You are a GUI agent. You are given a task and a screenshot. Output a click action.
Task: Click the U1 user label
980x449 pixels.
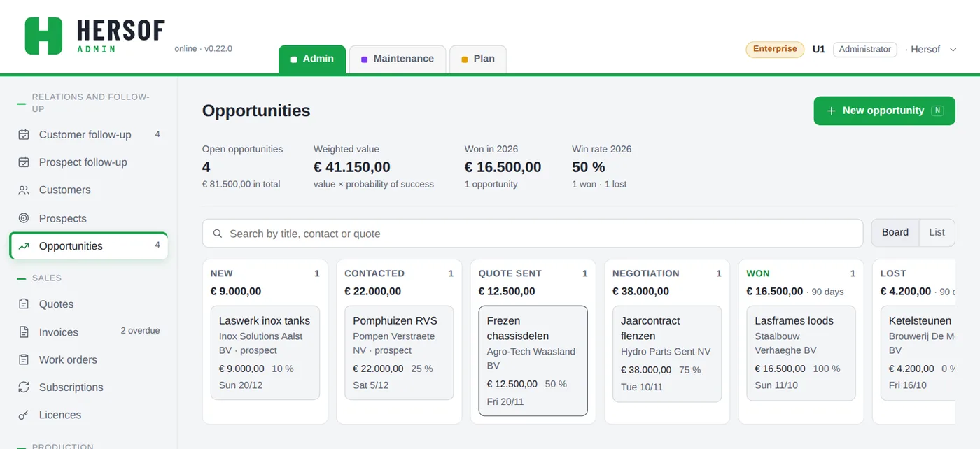point(819,50)
